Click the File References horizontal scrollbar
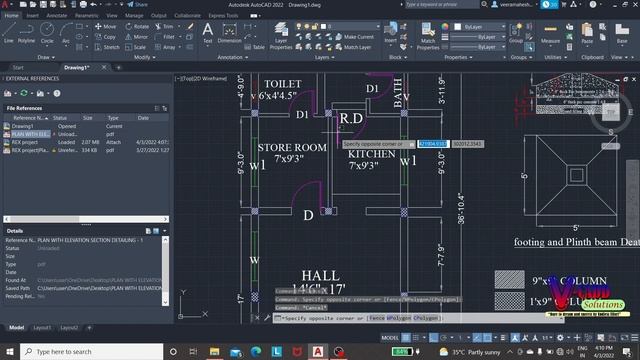Image resolution: width=640 pixels, height=360 pixels. [x=86, y=219]
